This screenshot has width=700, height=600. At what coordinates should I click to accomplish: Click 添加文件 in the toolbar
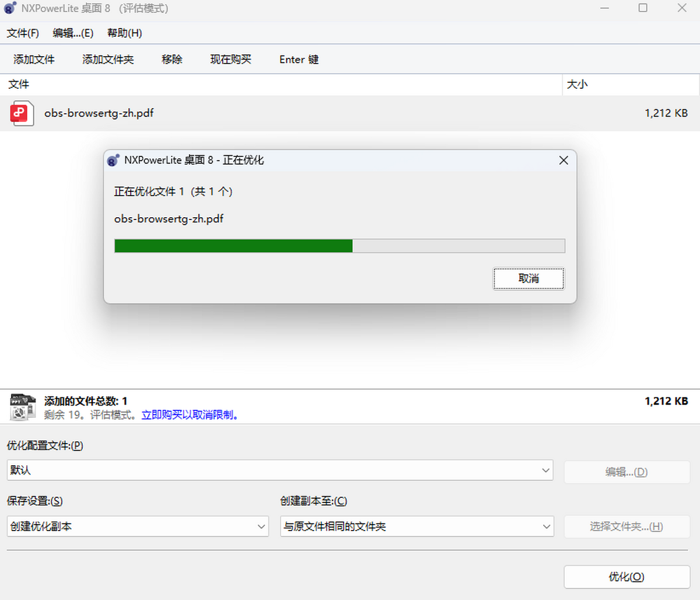[x=34, y=60]
